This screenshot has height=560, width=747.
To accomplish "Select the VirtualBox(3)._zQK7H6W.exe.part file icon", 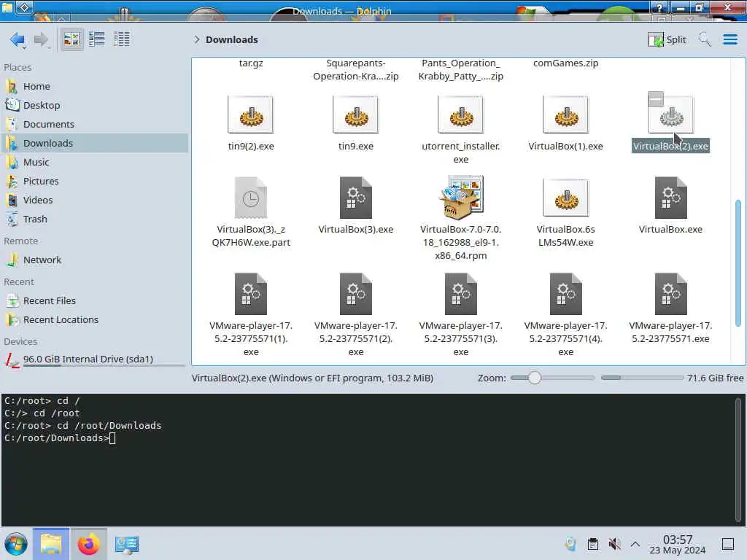I will (251, 198).
